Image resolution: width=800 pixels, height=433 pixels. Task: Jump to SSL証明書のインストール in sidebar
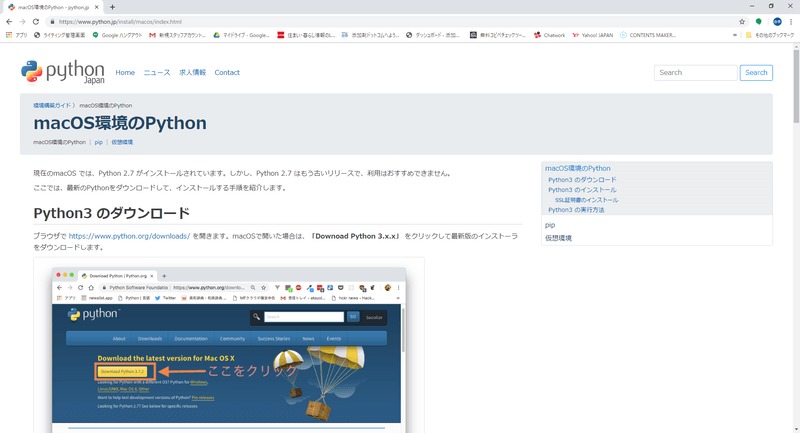586,200
